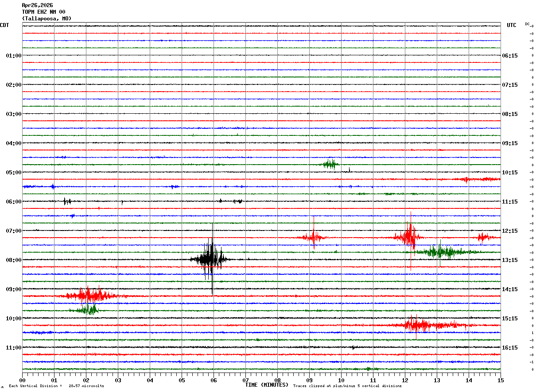Click the 06 minute tick on the time axis
This screenshot has height=392, width=536.
[214, 380]
